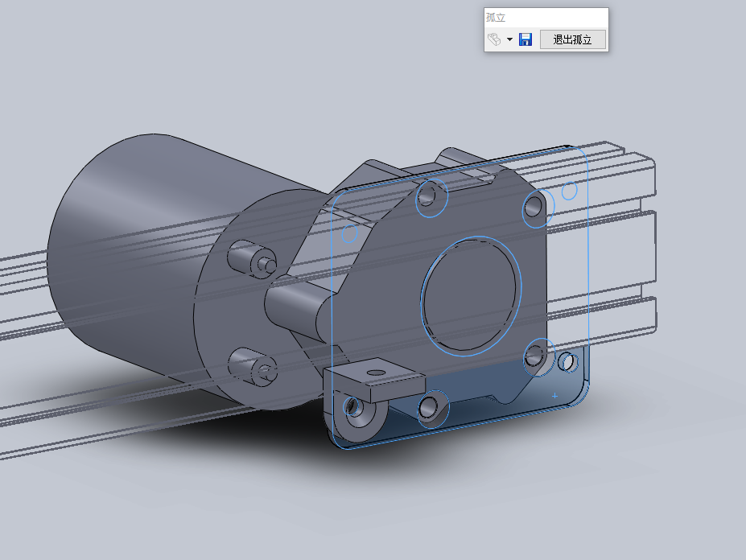Select the small sketch circle at the plate's upper-left
Screen dimensions: 746x560
[x=350, y=234]
